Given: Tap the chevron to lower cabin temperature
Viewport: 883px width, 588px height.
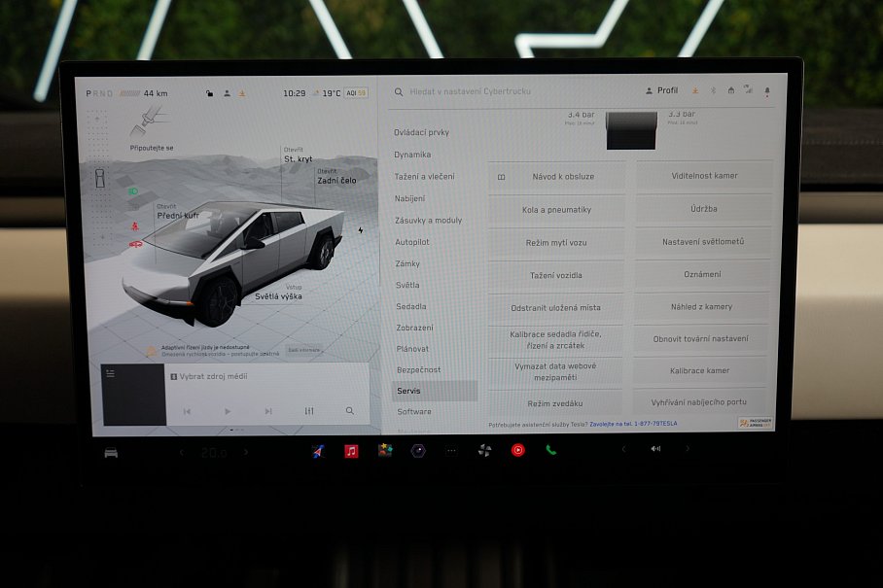Looking at the screenshot, I should (182, 453).
